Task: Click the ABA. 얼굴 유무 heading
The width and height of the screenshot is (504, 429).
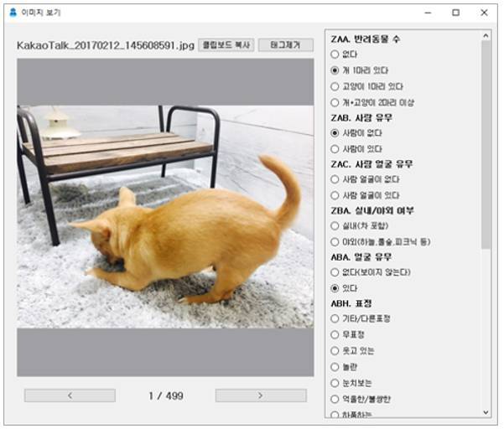Action: 361,257
